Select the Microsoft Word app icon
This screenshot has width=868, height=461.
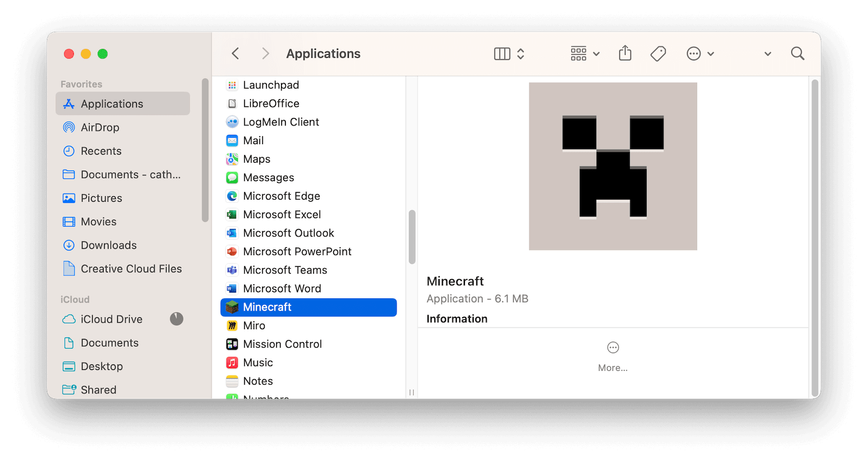tap(232, 289)
